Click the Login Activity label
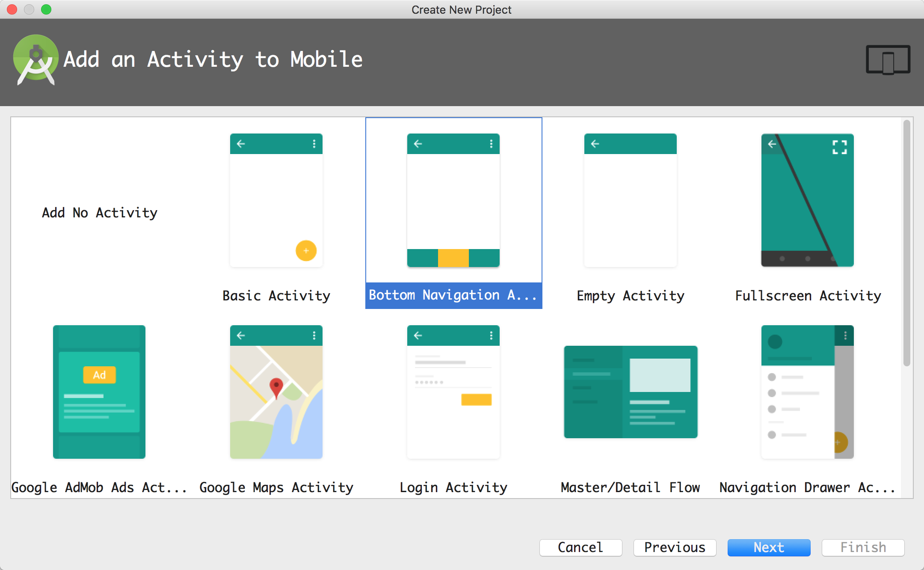The image size is (924, 570). point(453,487)
